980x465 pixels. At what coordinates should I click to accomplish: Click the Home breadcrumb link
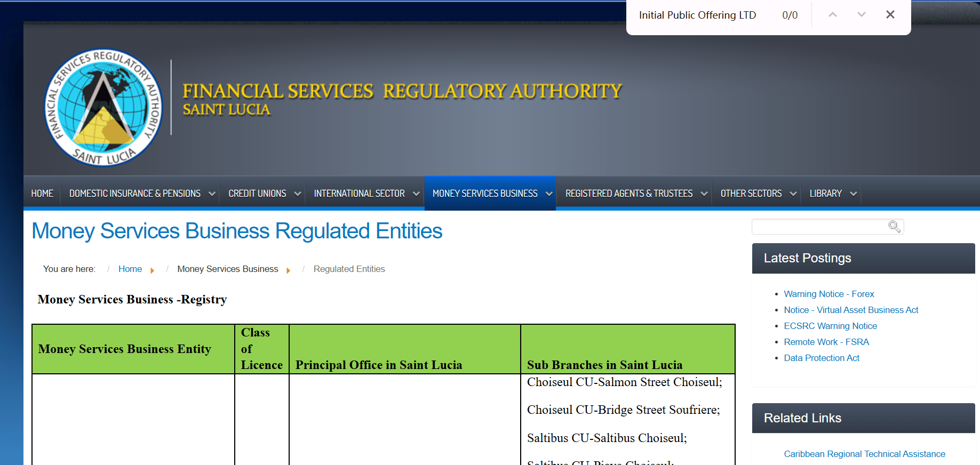click(130, 269)
